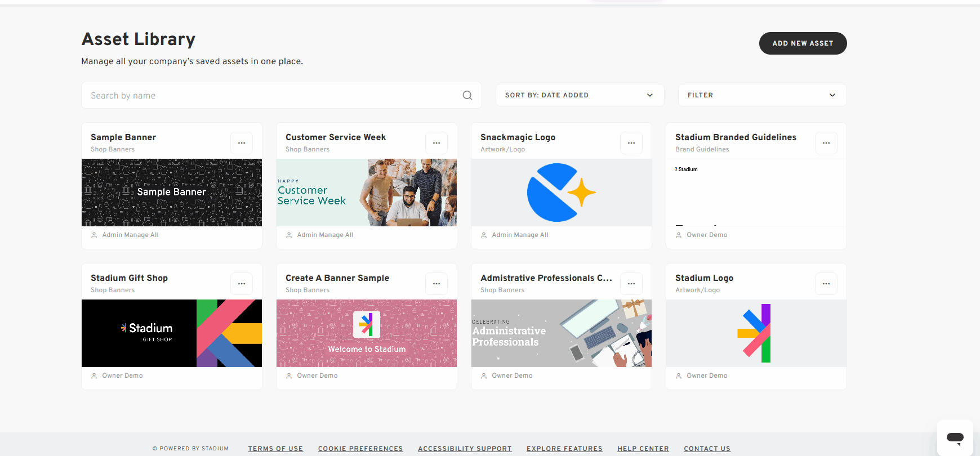This screenshot has width=980, height=456.
Task: Click Owner Demo on Stadium Gift Shop card
Action: coord(122,375)
